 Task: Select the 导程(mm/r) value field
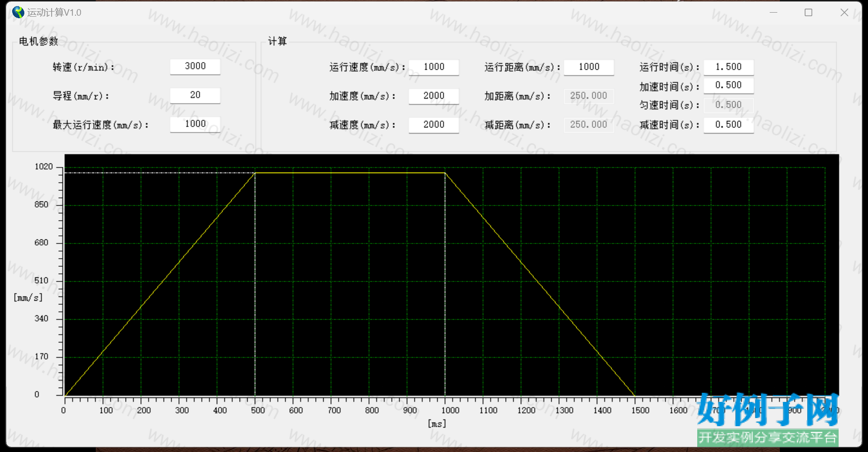tap(195, 95)
